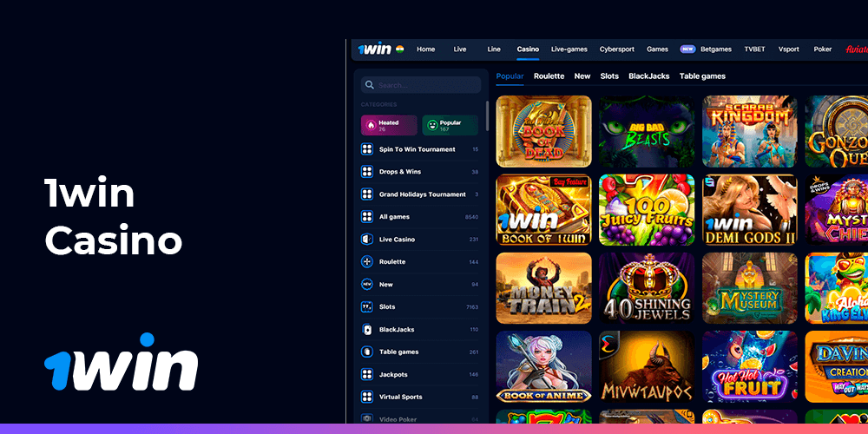Open the Live Casino category label
This screenshot has width=868, height=434.
tap(397, 240)
